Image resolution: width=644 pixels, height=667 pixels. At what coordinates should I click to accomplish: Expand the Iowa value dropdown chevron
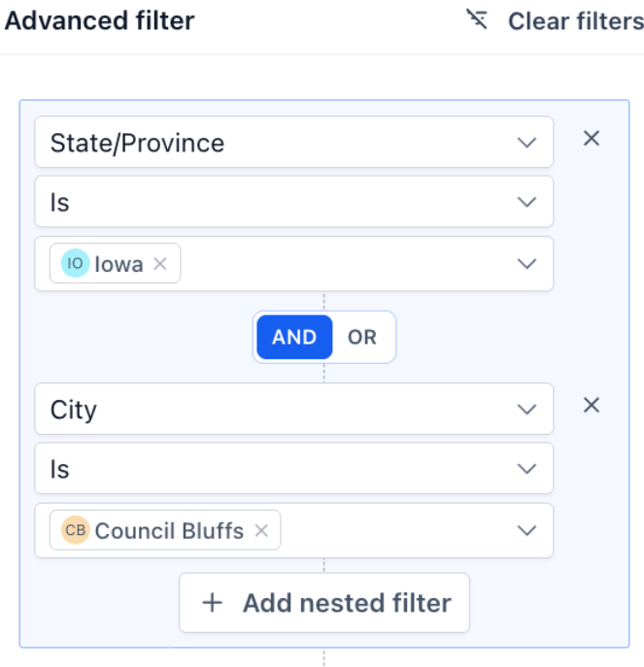point(526,263)
